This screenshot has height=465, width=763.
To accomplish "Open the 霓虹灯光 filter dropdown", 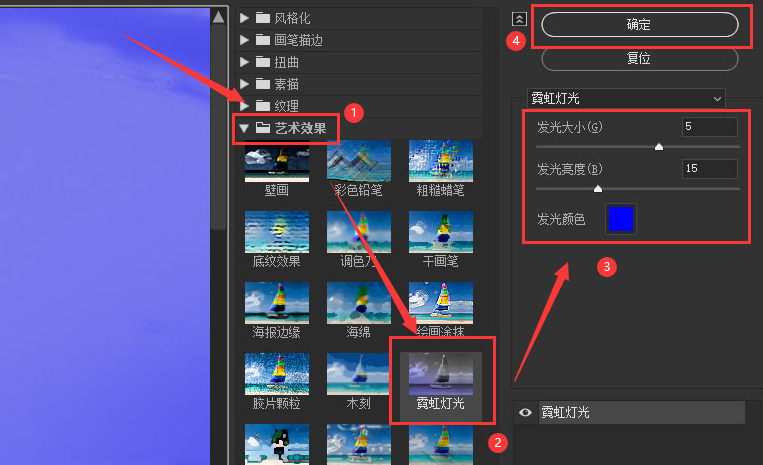I will pyautogui.click(x=626, y=98).
